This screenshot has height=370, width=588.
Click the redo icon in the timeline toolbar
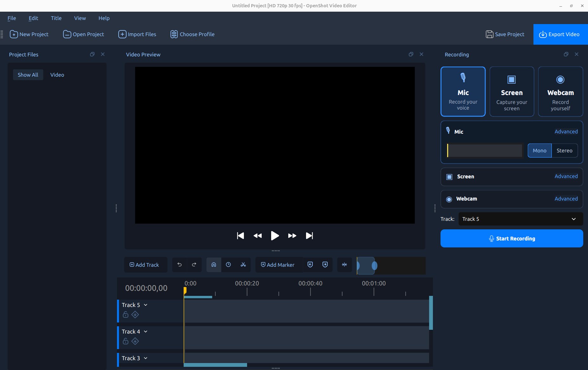pos(194,265)
